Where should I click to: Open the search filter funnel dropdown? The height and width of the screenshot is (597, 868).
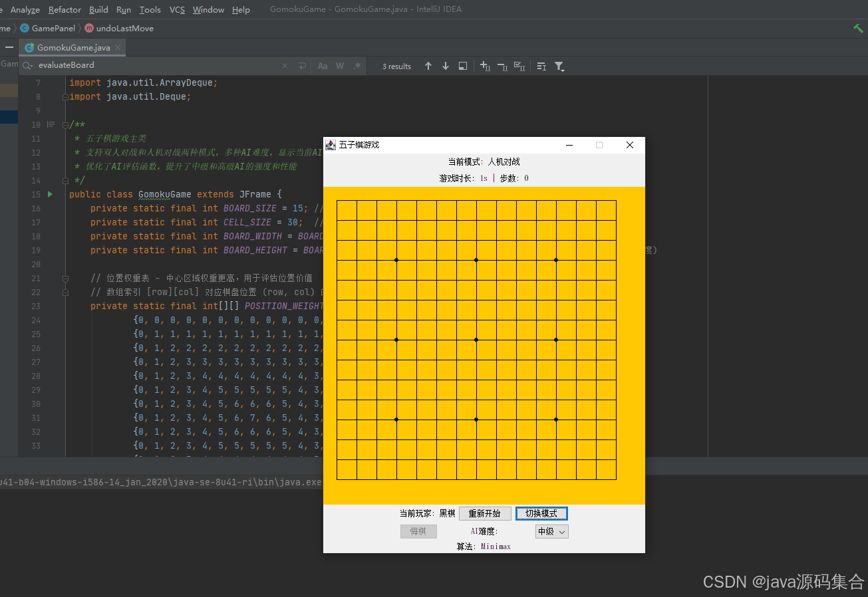(x=559, y=66)
